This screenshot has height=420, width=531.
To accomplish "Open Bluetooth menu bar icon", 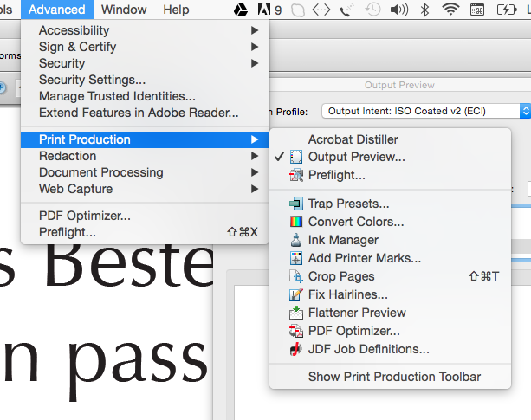I will [x=424, y=10].
